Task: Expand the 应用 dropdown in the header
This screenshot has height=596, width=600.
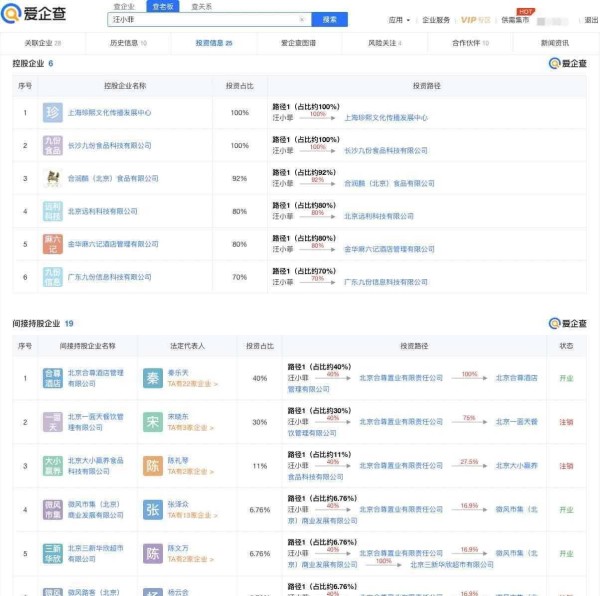Action: 399,20
